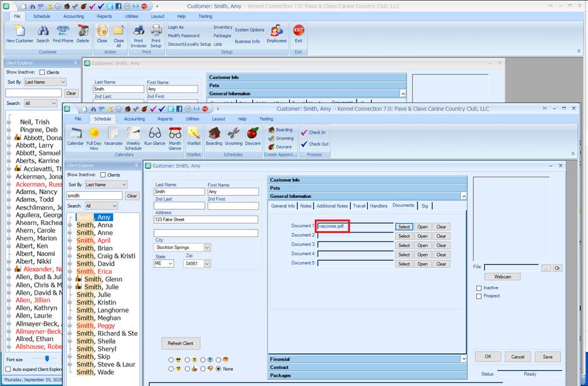Open the City dropdown Stockton Springs
This screenshot has height=386, width=588.
pyautogui.click(x=182, y=248)
